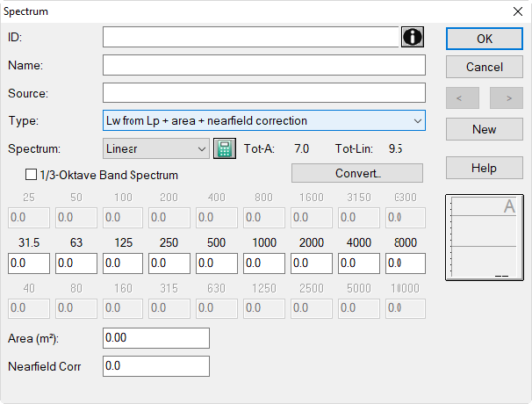The image size is (532, 404).
Task: Click the Tot-Lin value 9.5
Action: click(396, 148)
